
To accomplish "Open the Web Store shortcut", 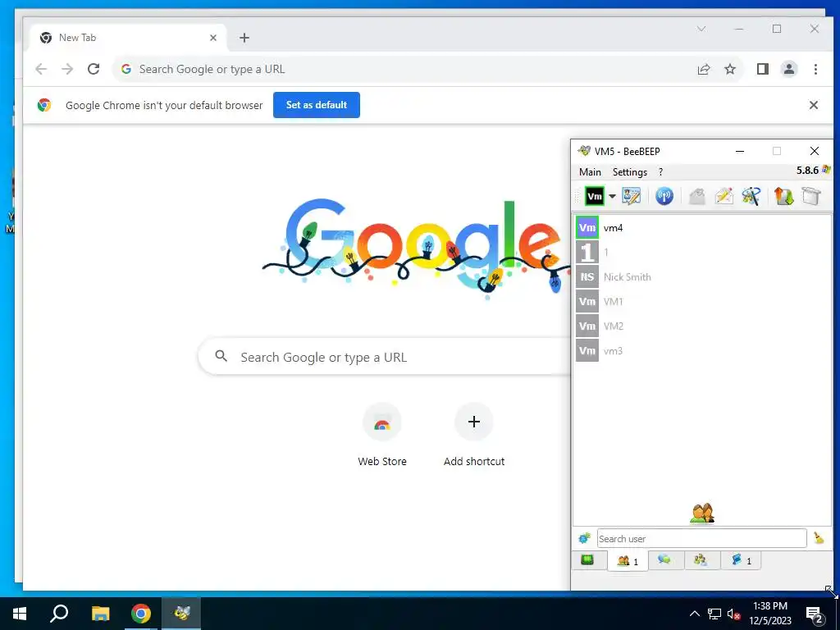I will coord(382,435).
